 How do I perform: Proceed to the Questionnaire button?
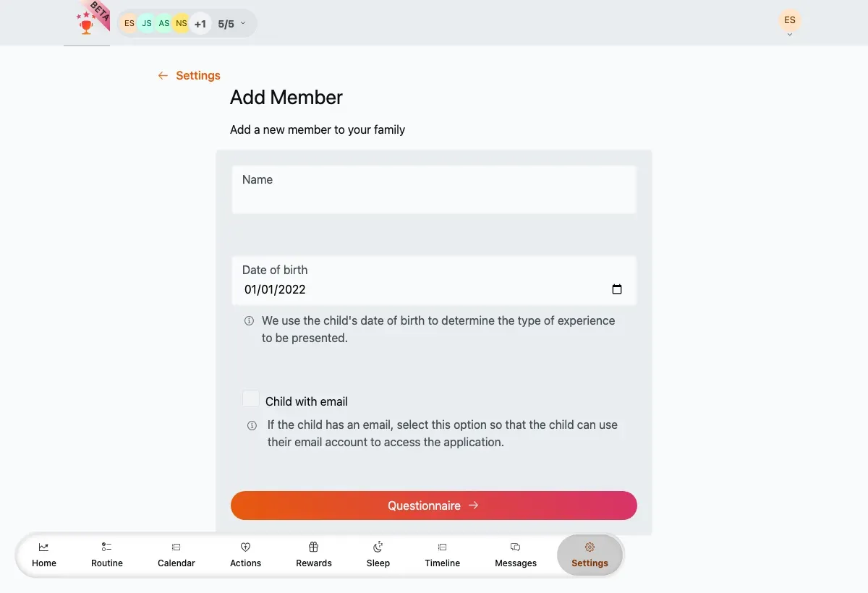pos(434,505)
